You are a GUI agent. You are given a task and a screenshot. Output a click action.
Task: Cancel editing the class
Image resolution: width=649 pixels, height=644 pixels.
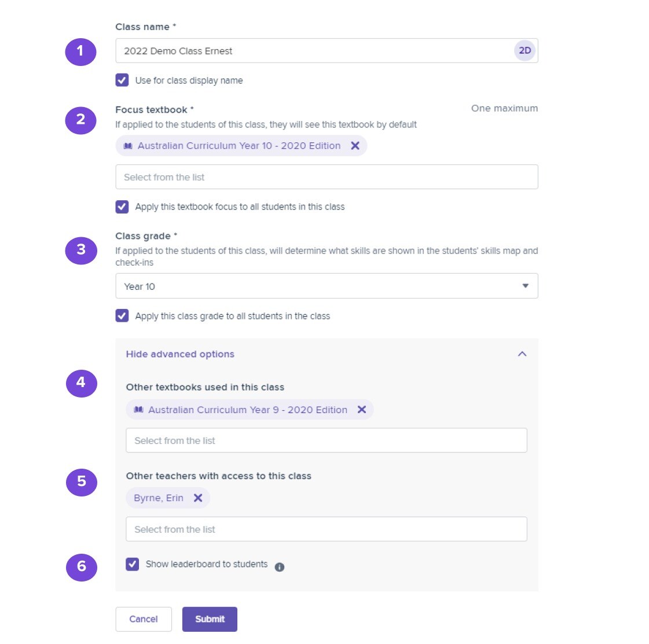(144, 619)
